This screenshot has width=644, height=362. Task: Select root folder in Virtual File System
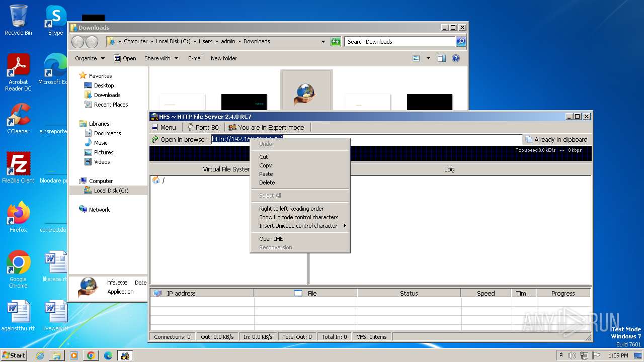click(x=158, y=180)
